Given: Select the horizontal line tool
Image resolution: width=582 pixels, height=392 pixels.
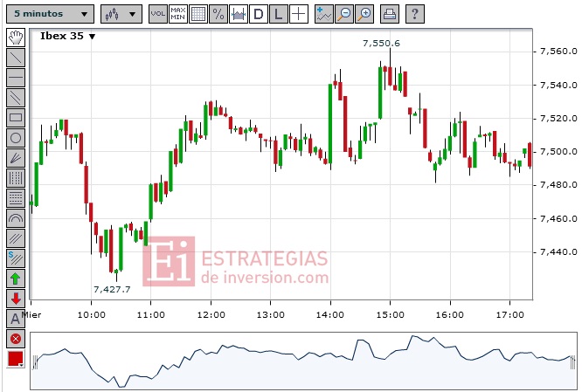Looking at the screenshot, I should tap(16, 78).
